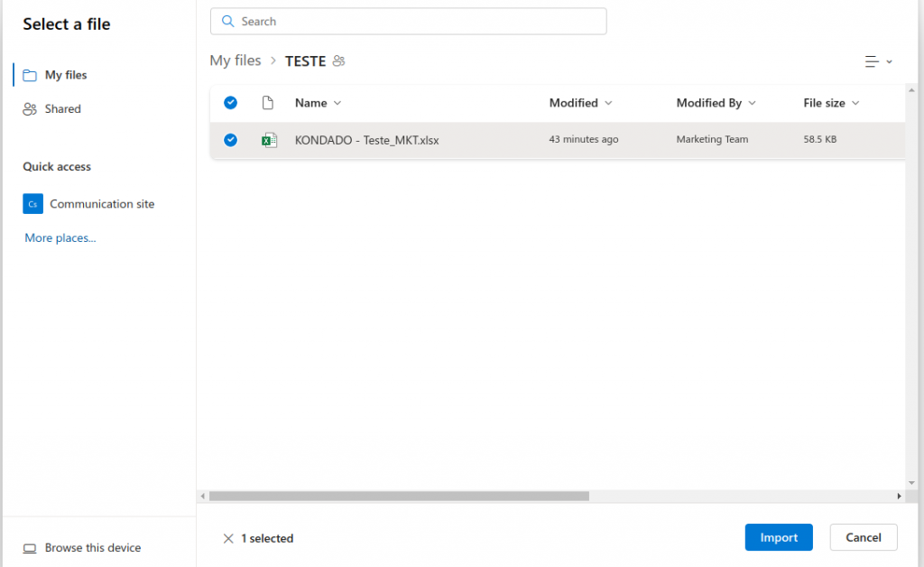This screenshot has height=567, width=924.
Task: Open the Name sort dropdown
Action: pyautogui.click(x=337, y=103)
